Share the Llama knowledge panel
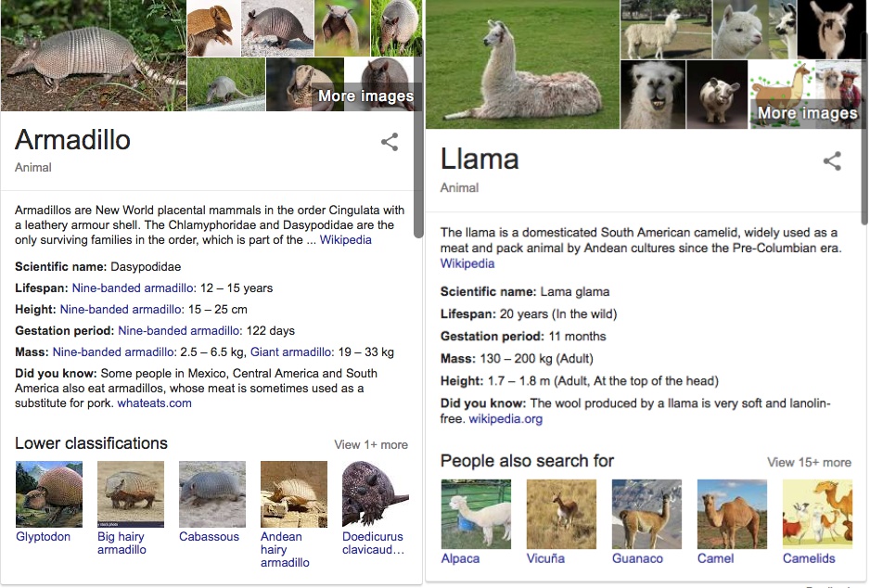This screenshot has width=870, height=588. click(x=832, y=161)
